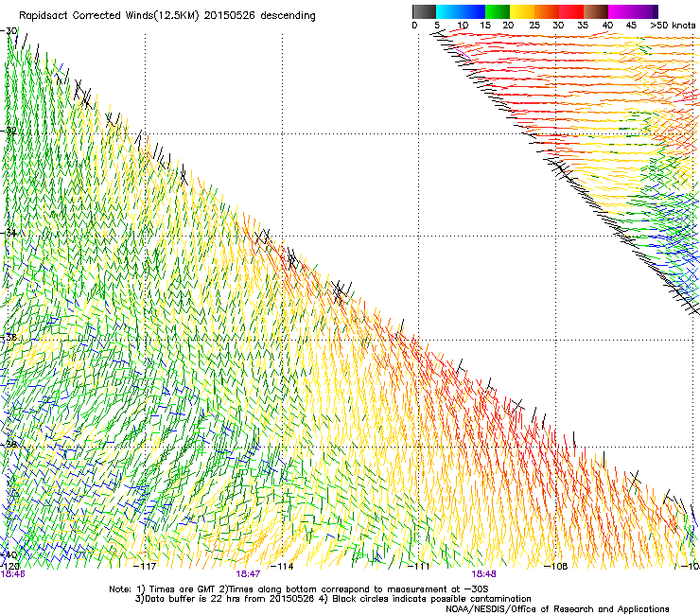
Task: Click the '-40' latitude axis label
Action: (9, 554)
